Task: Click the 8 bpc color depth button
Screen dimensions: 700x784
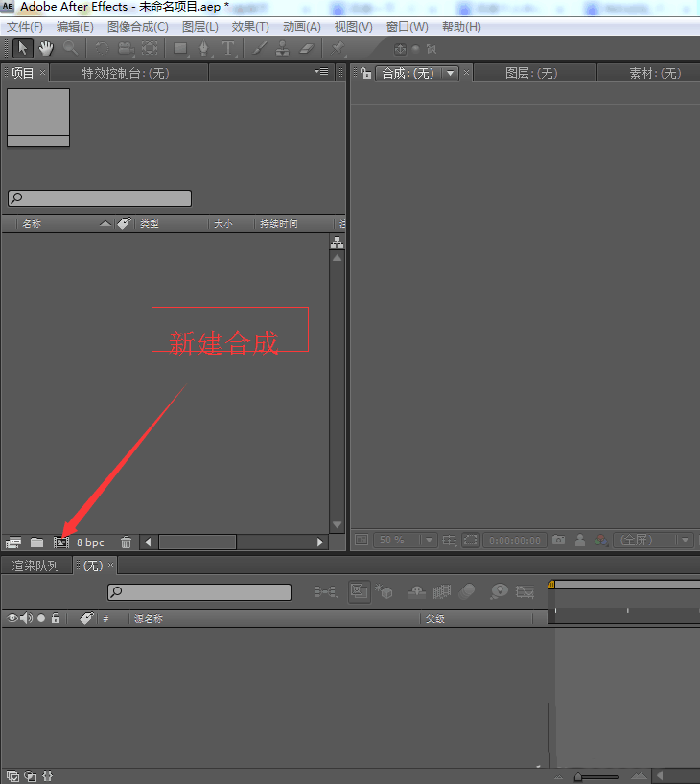Action: pyautogui.click(x=90, y=542)
